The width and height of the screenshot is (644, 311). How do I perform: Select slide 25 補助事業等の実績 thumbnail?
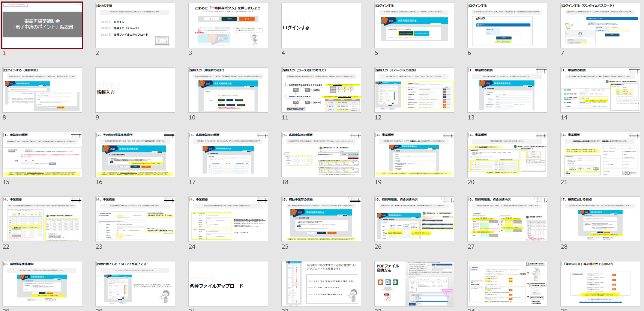(321, 219)
